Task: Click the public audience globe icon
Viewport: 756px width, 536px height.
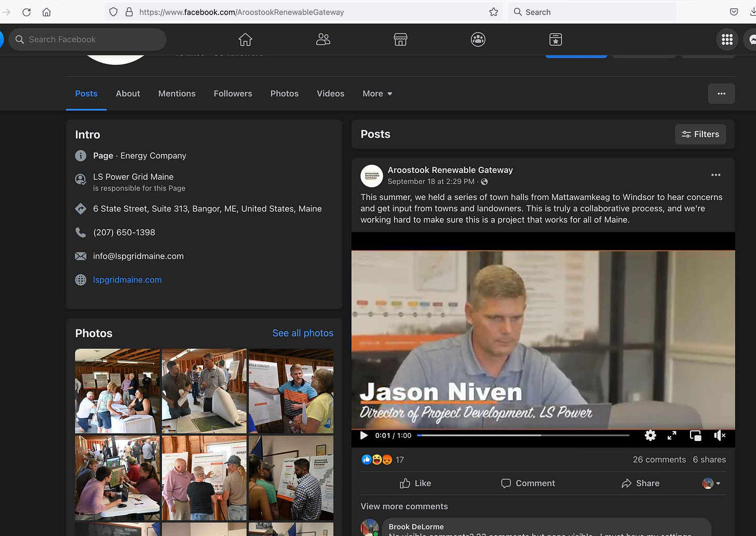Action: (x=484, y=182)
